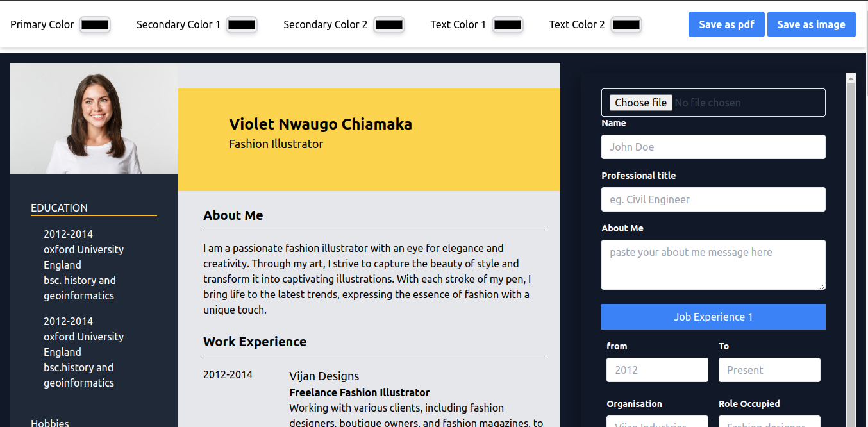The height and width of the screenshot is (427, 868).
Task: Click the Save as image button
Action: [x=811, y=24]
